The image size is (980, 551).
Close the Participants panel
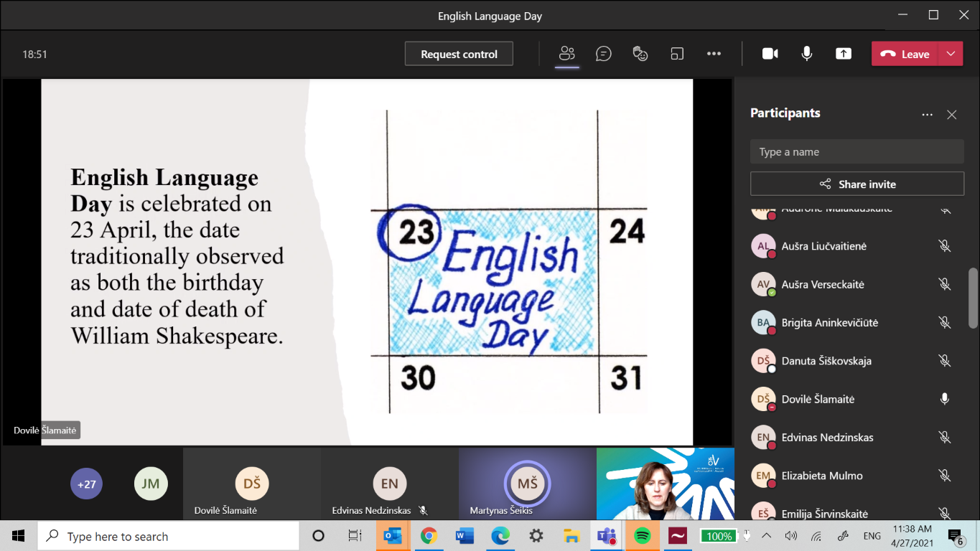pyautogui.click(x=952, y=115)
